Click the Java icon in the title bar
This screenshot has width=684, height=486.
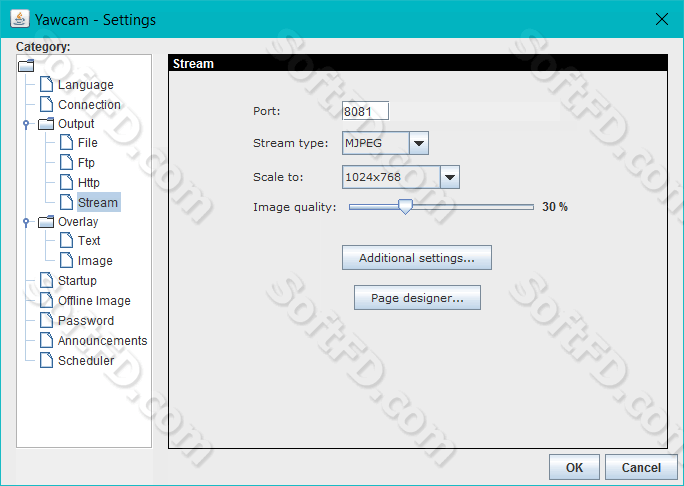[20, 19]
